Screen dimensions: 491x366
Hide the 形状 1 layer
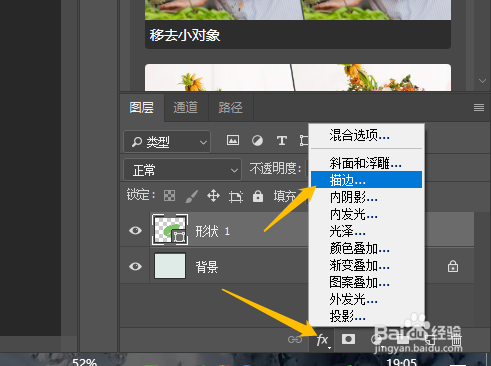(135, 230)
